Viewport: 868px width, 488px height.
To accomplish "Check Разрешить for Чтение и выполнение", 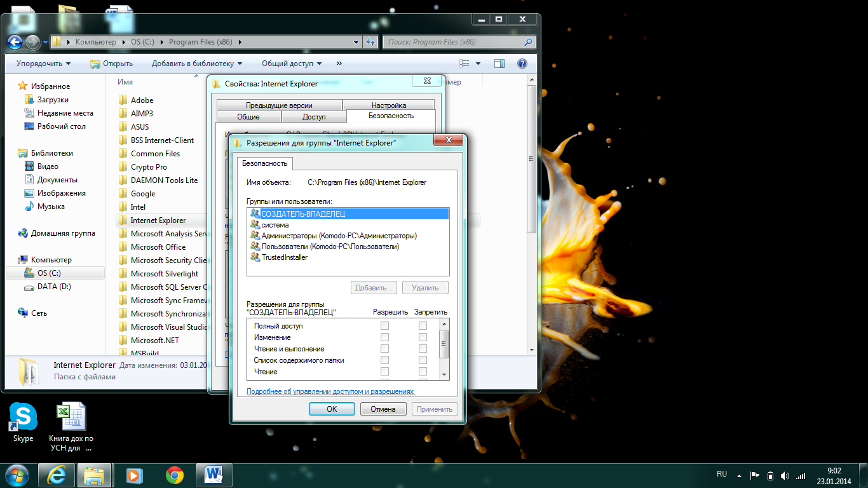I will pyautogui.click(x=384, y=349).
